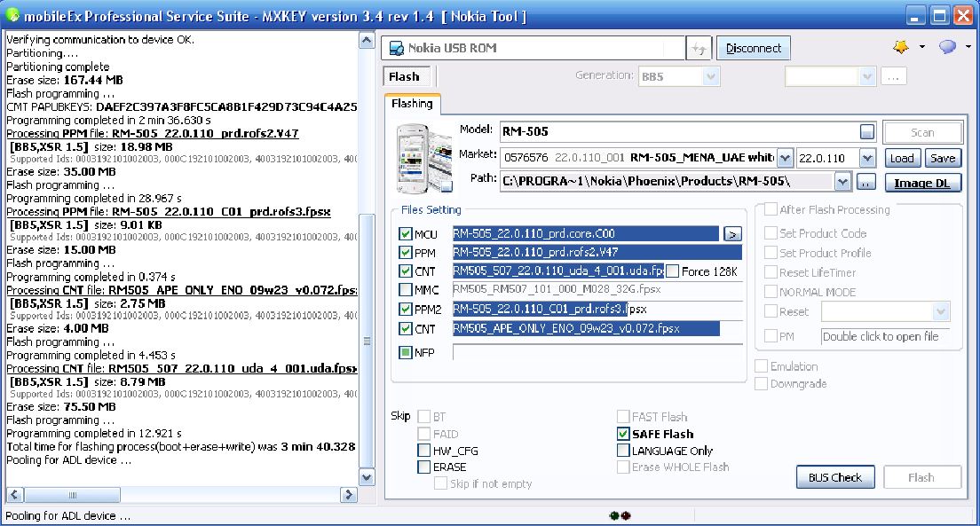Enable the MMC file checkbox
980x526 pixels.
(405, 290)
